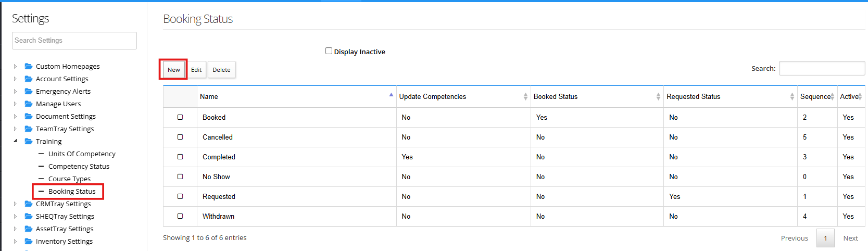Click the Inventory Settings folder icon
This screenshot has width=868, height=251.
pyautogui.click(x=29, y=241)
